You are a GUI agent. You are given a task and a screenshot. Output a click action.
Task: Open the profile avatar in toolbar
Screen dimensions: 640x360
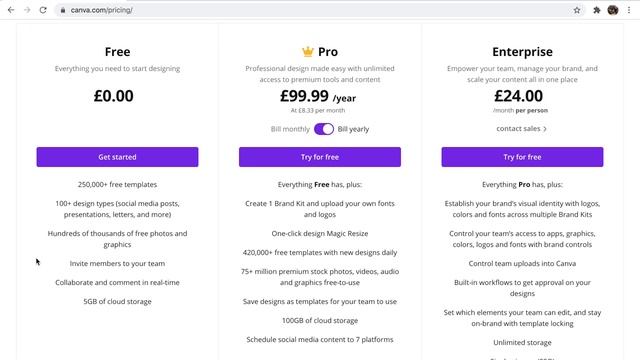613,10
